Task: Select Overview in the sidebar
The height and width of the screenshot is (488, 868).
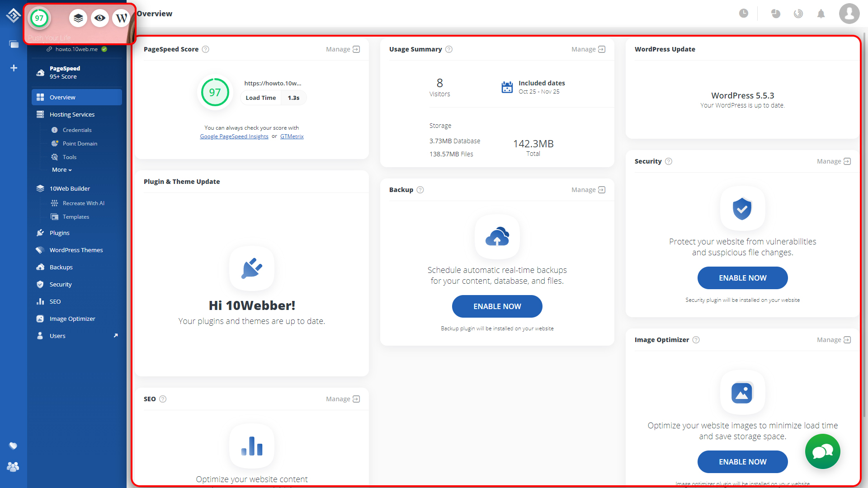Action: tap(77, 97)
